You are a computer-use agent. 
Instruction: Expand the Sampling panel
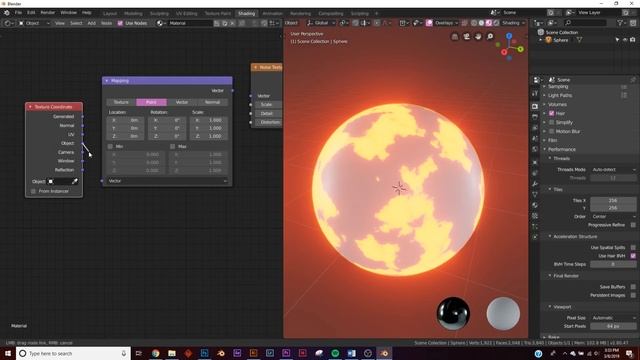[x=558, y=87]
